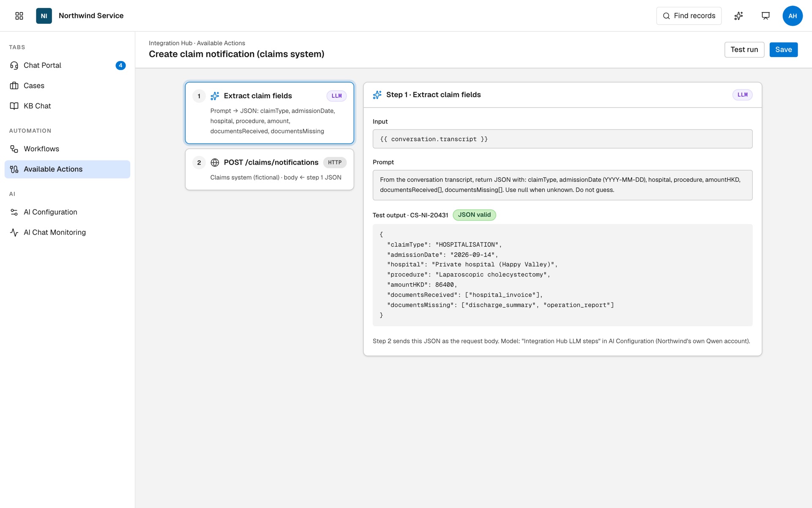This screenshot has width=812, height=508.
Task: Open the chat messages icon in header
Action: tap(765, 16)
